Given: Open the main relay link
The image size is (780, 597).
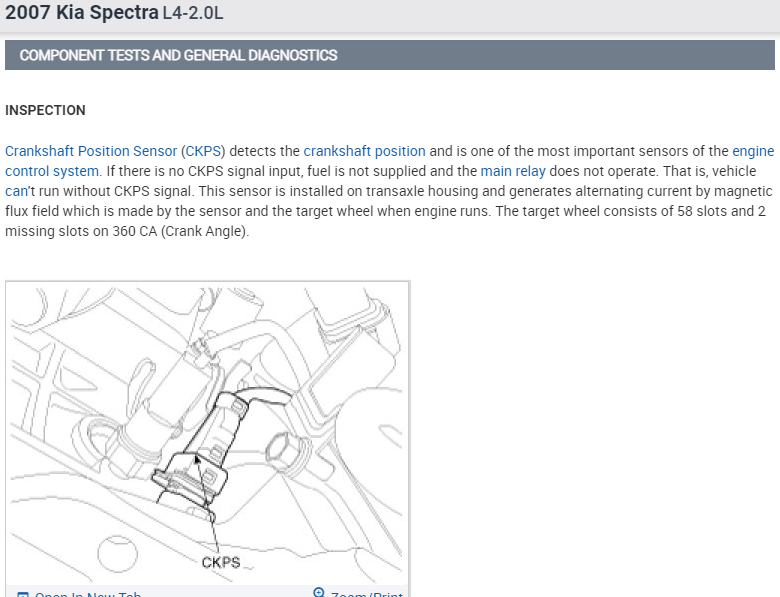Looking at the screenshot, I should click(x=513, y=171).
